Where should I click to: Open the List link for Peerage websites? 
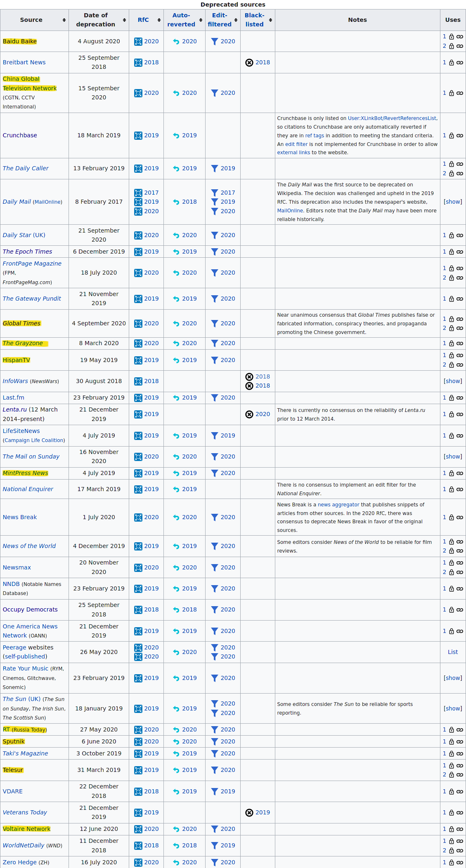pos(453,652)
